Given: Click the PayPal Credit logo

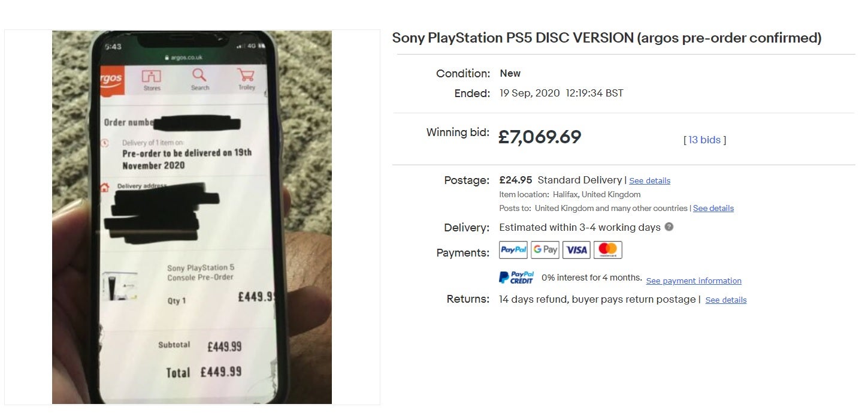Looking at the screenshot, I should (516, 278).
